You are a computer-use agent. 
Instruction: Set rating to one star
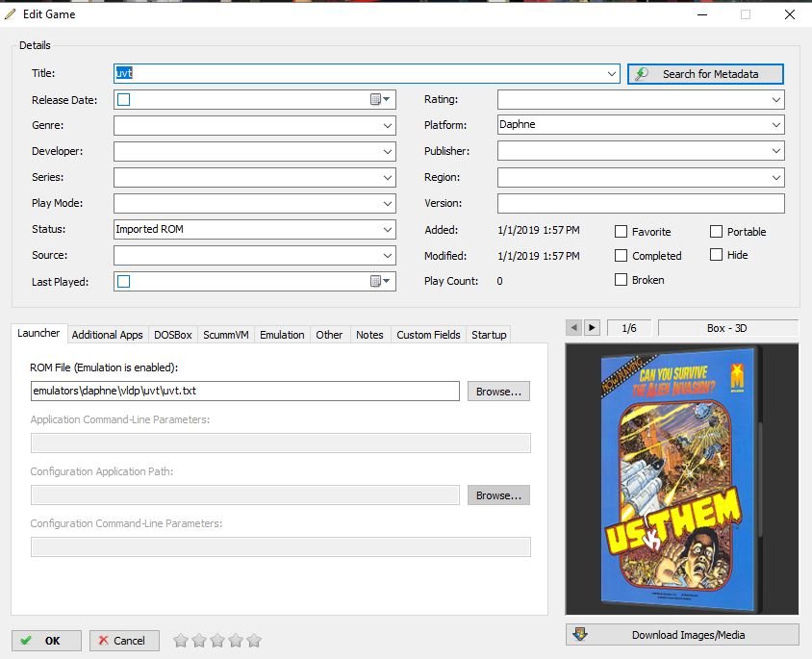(180, 641)
